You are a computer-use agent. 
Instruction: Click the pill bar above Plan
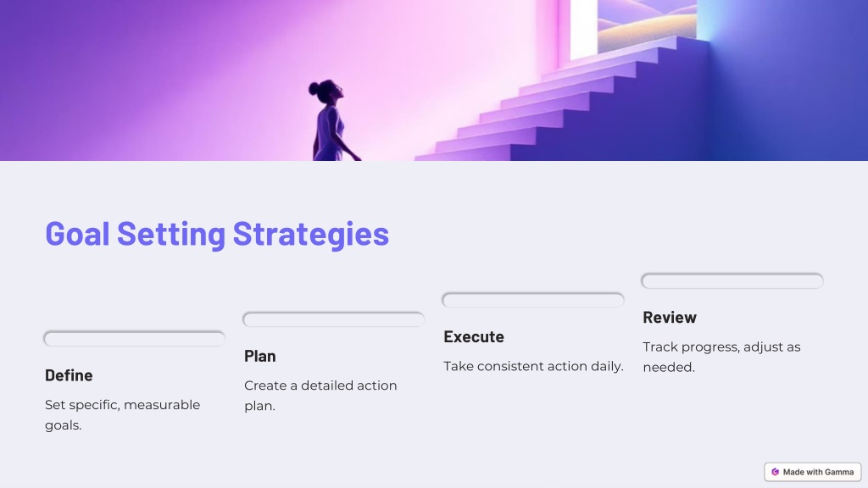[334, 319]
